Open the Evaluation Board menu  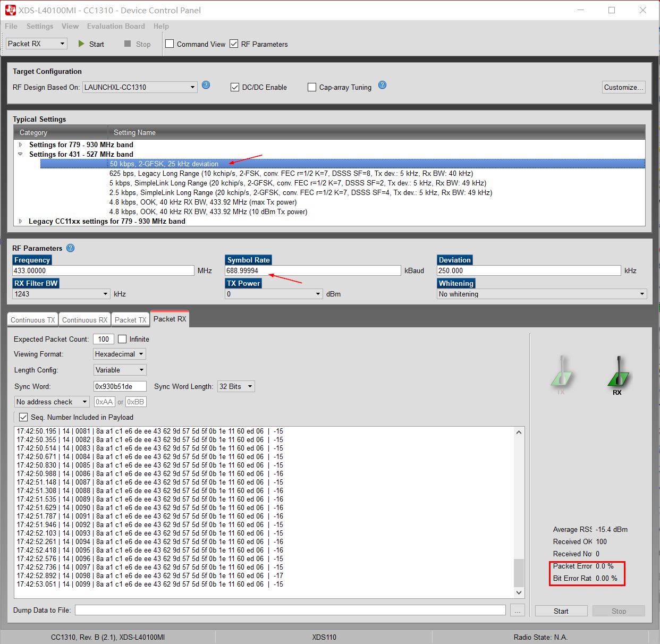pyautogui.click(x=116, y=26)
